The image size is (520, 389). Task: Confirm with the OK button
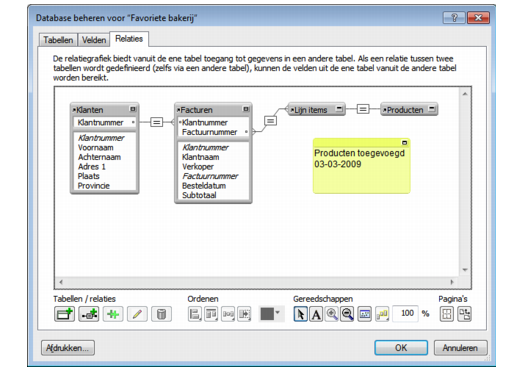[x=401, y=348]
